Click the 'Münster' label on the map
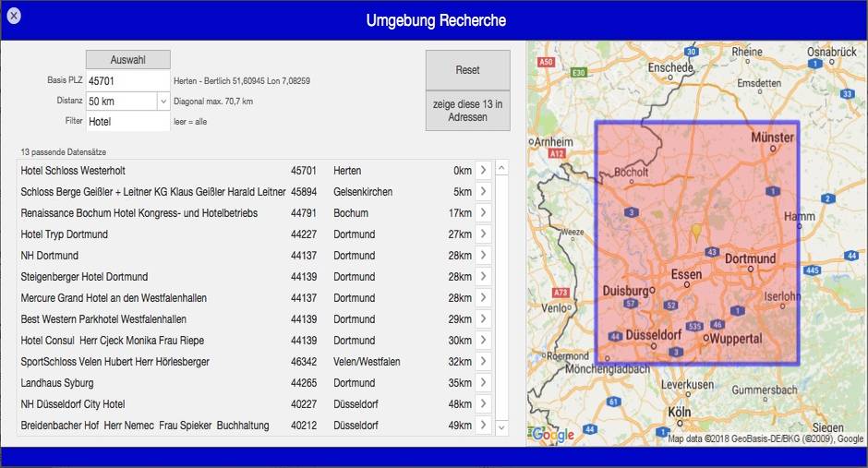The image size is (868, 468). tap(772, 137)
